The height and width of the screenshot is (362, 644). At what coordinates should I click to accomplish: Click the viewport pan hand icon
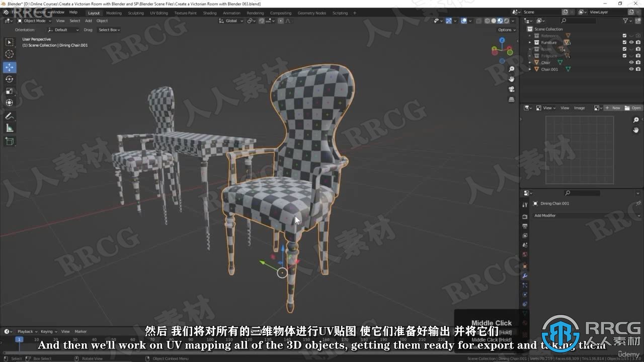512,79
